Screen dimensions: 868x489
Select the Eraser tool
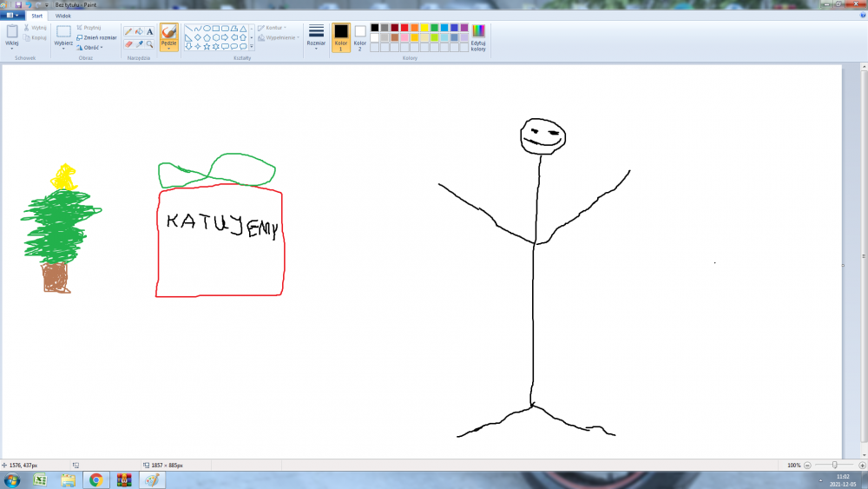[x=128, y=44]
